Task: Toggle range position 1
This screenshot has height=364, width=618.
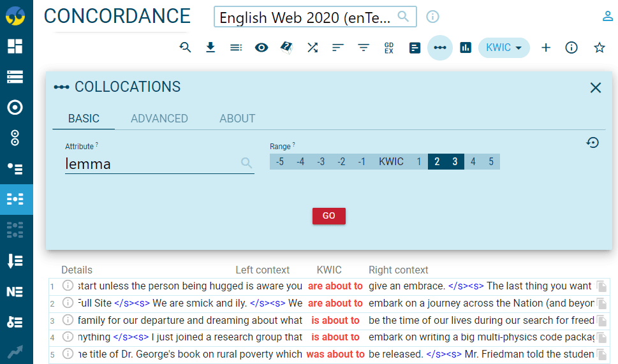Action: pyautogui.click(x=419, y=162)
